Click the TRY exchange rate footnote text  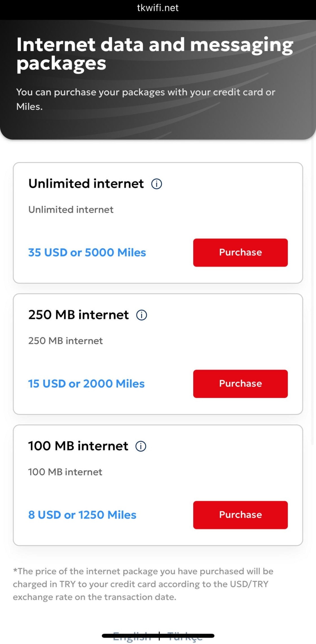(x=143, y=584)
